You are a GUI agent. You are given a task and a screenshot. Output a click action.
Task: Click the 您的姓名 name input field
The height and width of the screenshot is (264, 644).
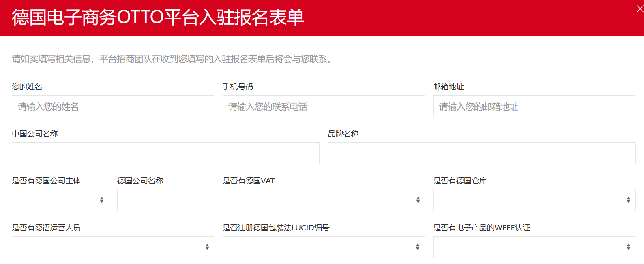(x=113, y=106)
